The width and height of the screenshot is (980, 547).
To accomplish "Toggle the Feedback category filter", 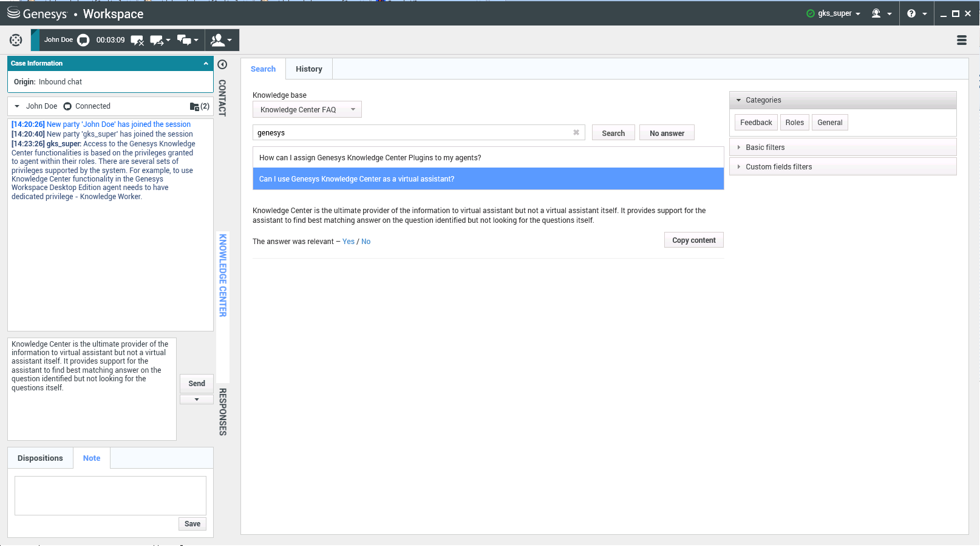I will point(755,123).
